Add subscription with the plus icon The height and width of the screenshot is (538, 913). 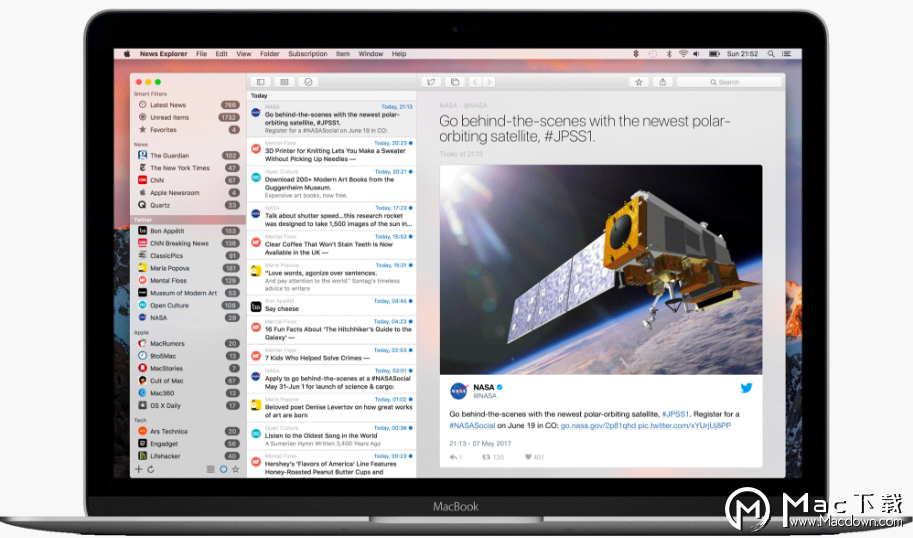pos(139,469)
